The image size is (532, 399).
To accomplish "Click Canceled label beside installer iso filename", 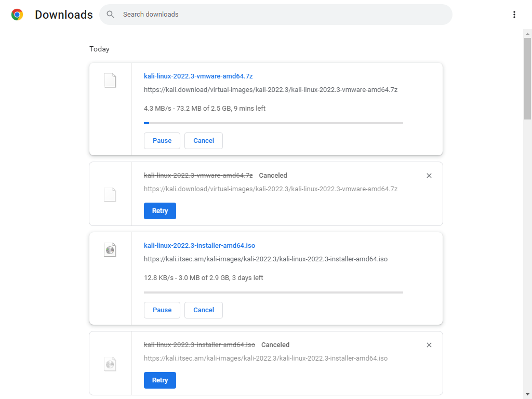I will (275, 345).
